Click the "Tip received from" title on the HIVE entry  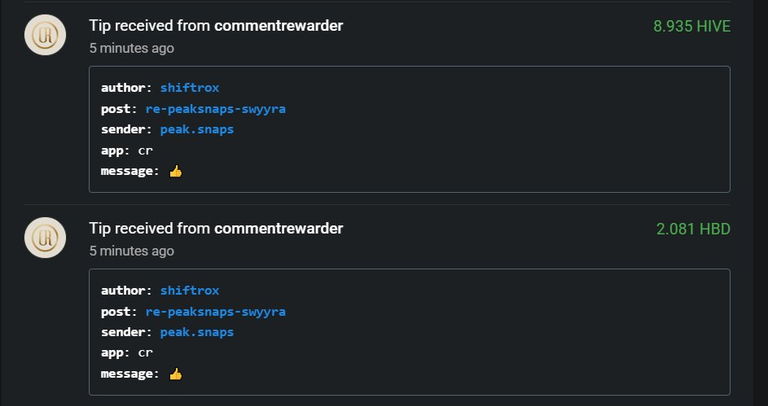point(150,25)
